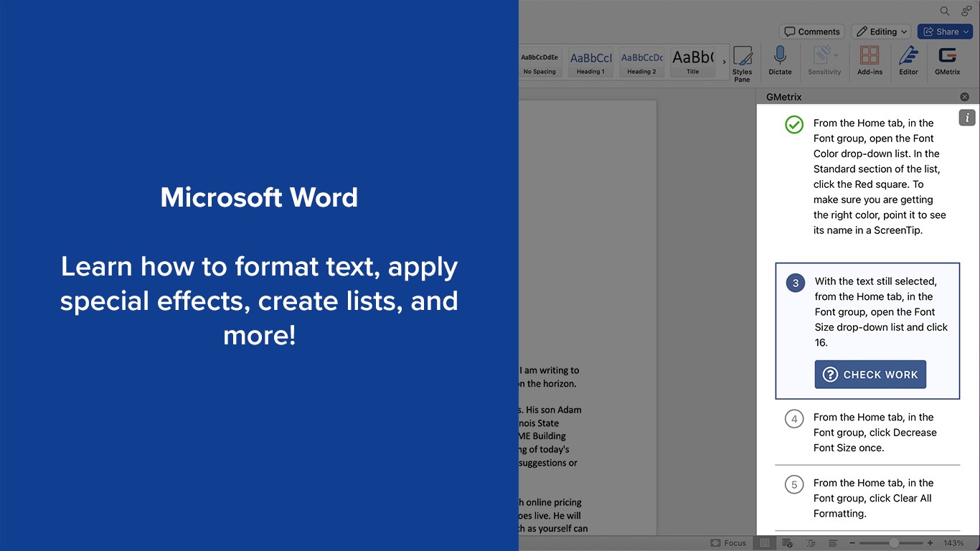
Task: Open the Sensitivity menu
Action: tap(824, 60)
